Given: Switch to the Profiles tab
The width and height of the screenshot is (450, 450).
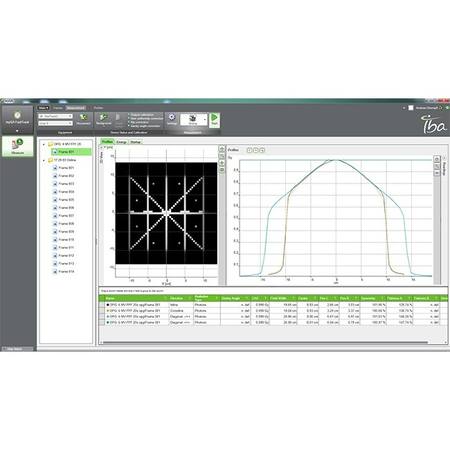Looking at the screenshot, I should (x=107, y=142).
